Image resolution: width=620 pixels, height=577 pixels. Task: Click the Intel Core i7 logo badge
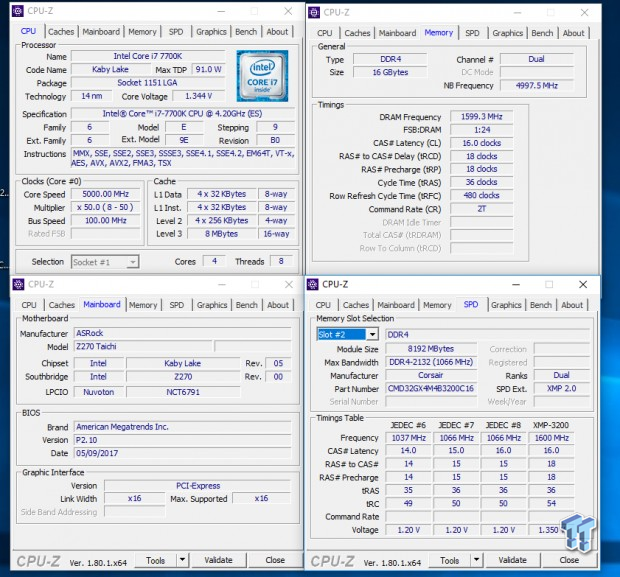[x=263, y=76]
